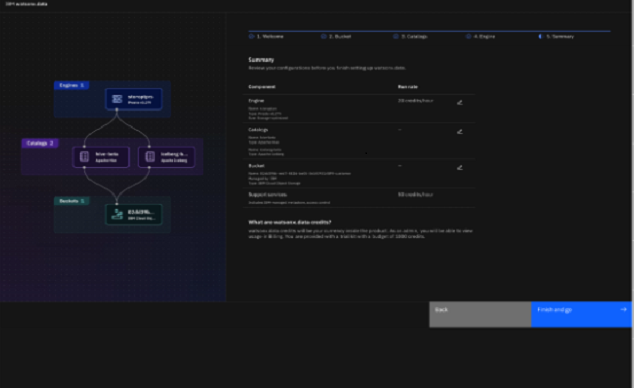Click the Apache Hive catalog name in diagram

(x=107, y=154)
